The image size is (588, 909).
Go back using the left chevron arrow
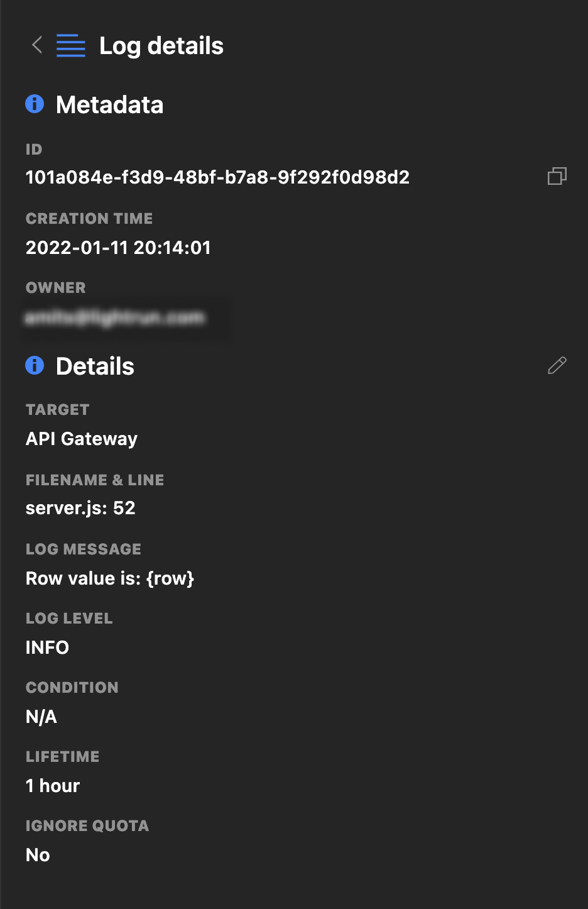tap(37, 45)
